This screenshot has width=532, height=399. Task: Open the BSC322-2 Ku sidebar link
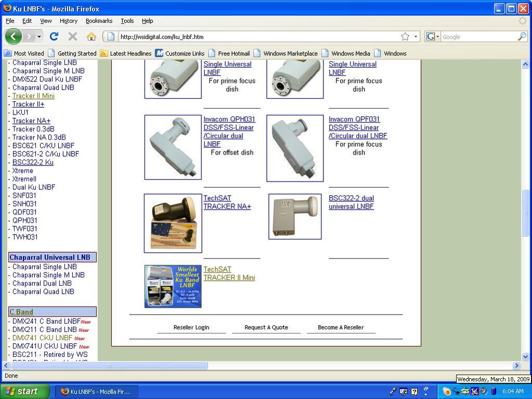(33, 162)
